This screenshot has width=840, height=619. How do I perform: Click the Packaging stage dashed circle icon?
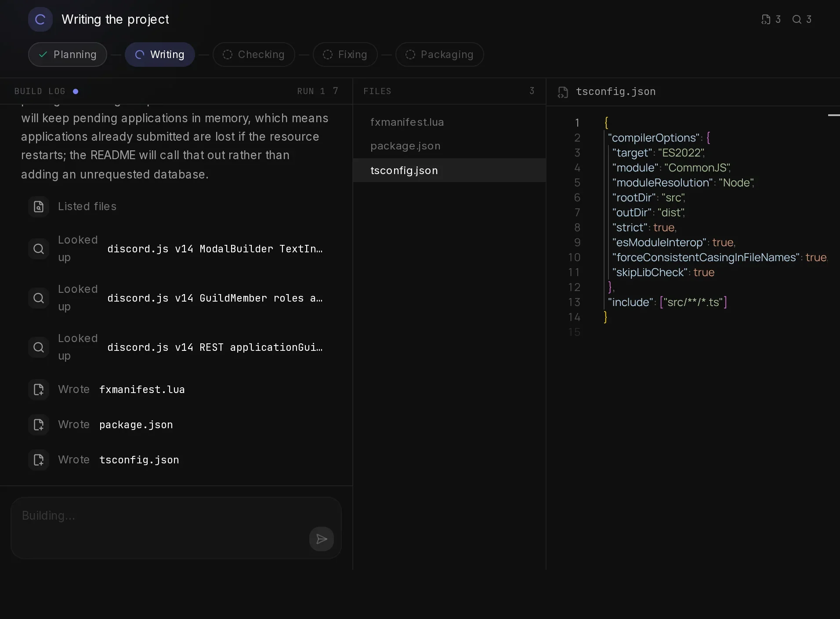[x=410, y=55]
